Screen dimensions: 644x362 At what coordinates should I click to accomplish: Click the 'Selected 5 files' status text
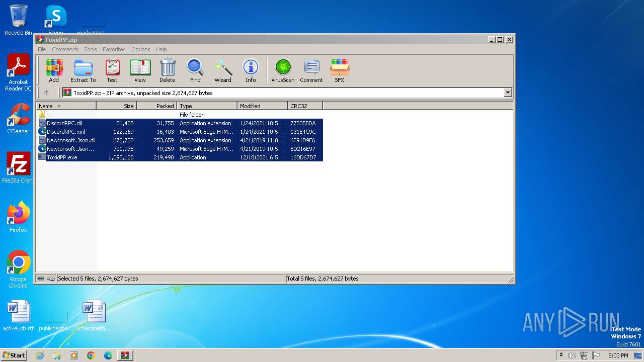(98, 279)
